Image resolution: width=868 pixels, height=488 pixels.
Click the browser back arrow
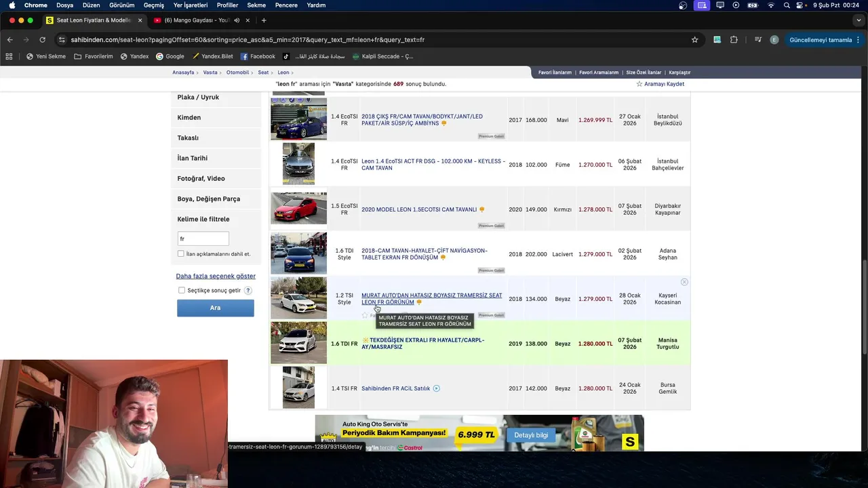(x=9, y=40)
